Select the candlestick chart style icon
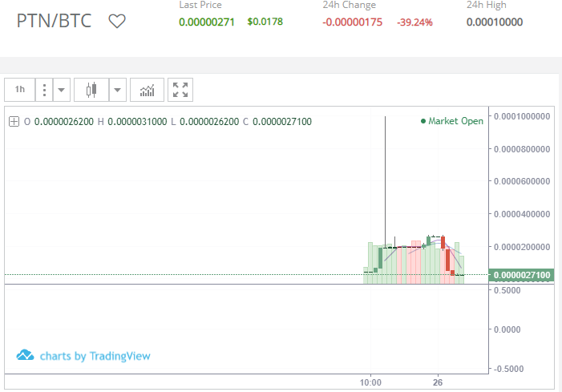The width and height of the screenshot is (562, 392). click(x=91, y=90)
